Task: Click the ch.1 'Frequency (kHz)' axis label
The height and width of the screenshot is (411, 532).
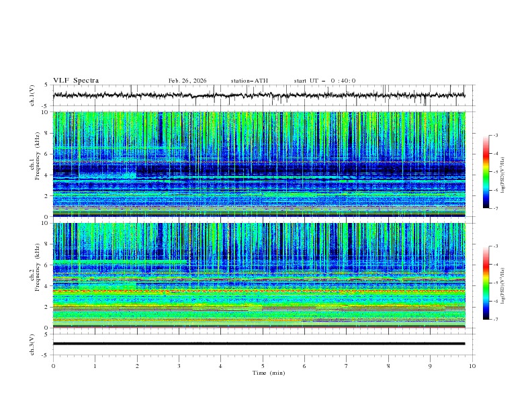Action: coord(38,154)
